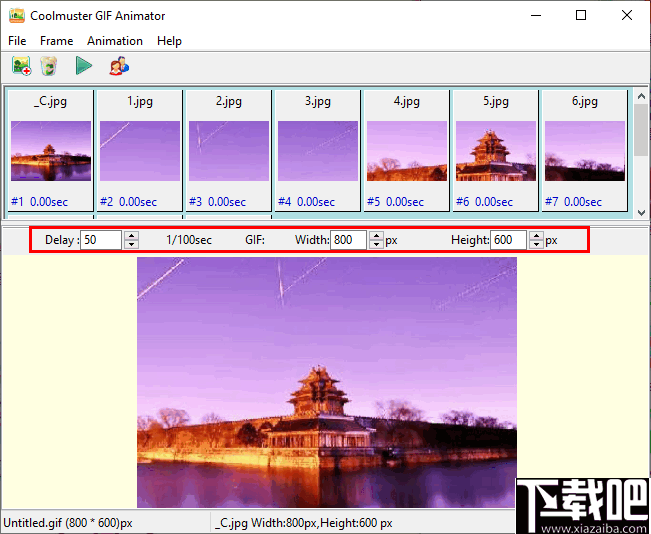Viewport: 651px width, 534px height.
Task: Select the 6.jpg frame thumbnail
Action: (x=585, y=151)
